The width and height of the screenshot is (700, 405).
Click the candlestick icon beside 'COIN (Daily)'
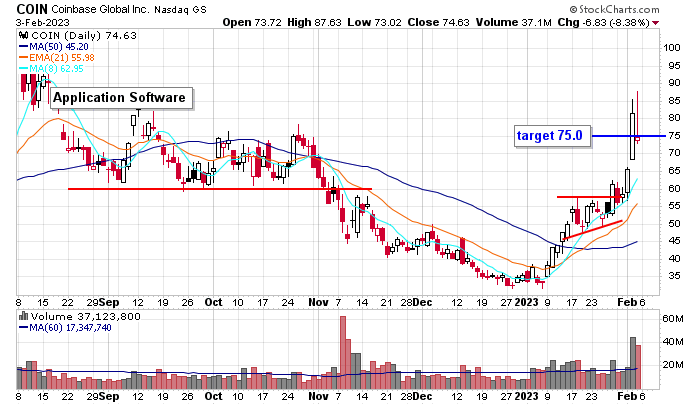click(24, 35)
